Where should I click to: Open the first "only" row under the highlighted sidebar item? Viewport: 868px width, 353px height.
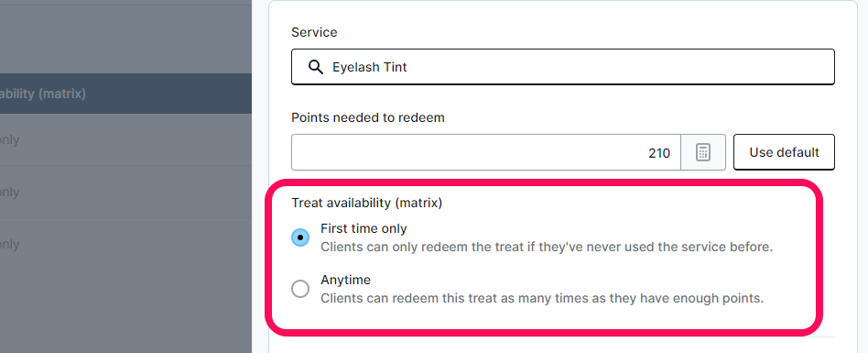125,139
